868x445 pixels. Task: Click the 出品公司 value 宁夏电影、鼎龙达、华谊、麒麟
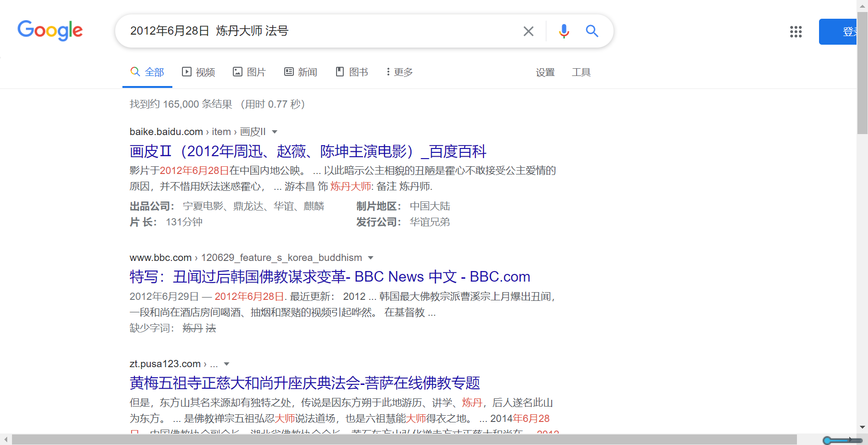coord(253,206)
